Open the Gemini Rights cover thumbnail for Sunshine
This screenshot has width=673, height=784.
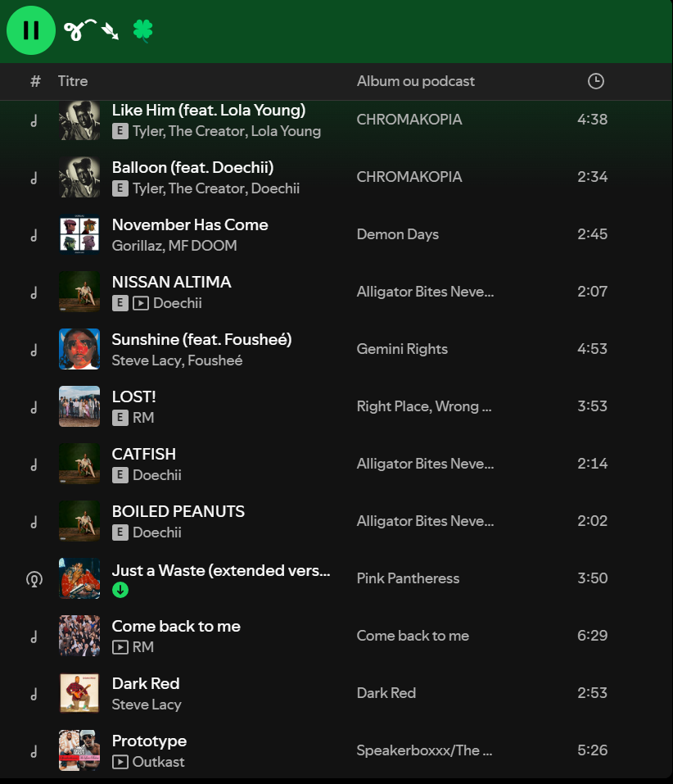79,349
